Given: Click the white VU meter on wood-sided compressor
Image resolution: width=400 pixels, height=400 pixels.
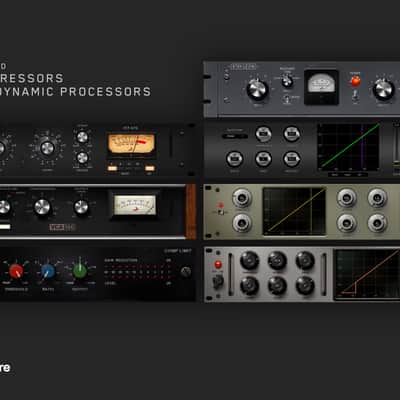Looking at the screenshot, I should [x=135, y=204].
